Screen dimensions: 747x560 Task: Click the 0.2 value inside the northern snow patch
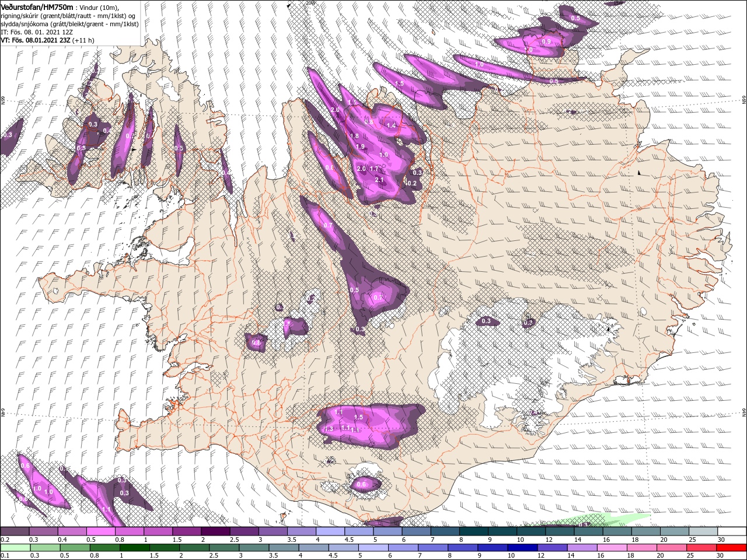pos(411,183)
